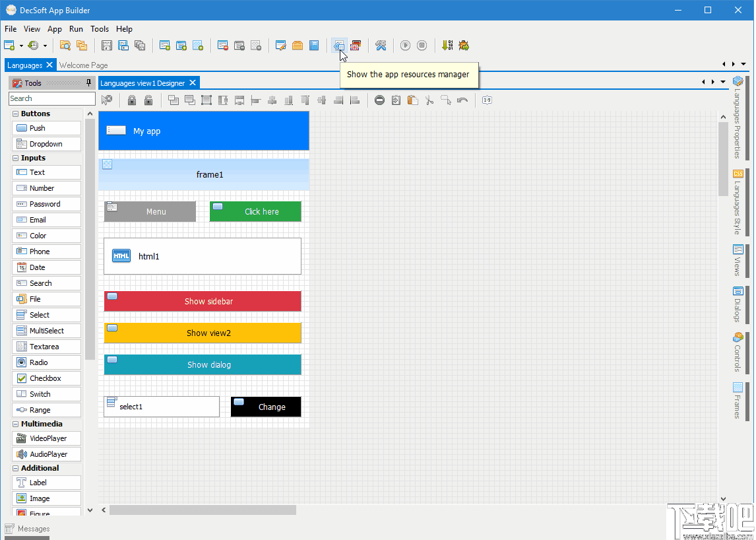Click the remove frame toolbar icon
This screenshot has width=756, height=540.
(x=256, y=46)
